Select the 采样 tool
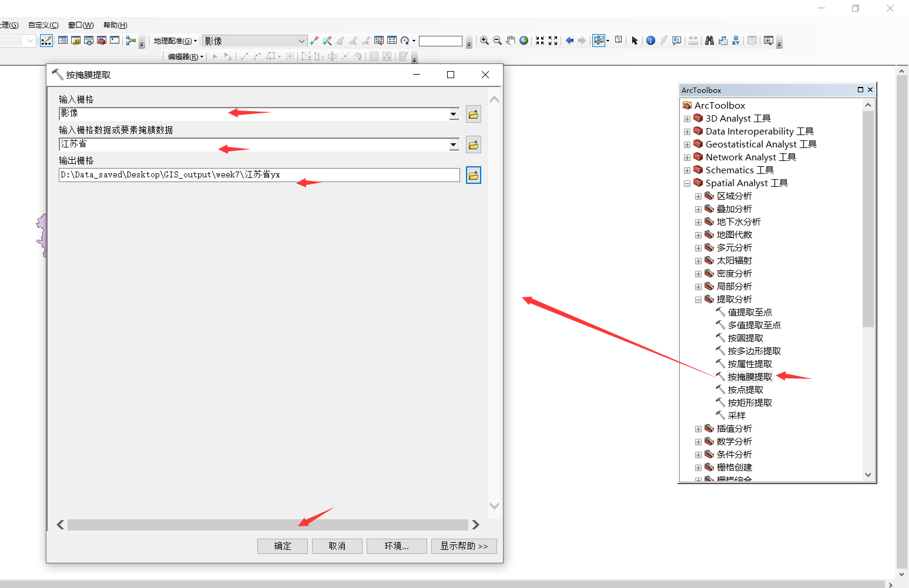909x588 pixels. 736,416
